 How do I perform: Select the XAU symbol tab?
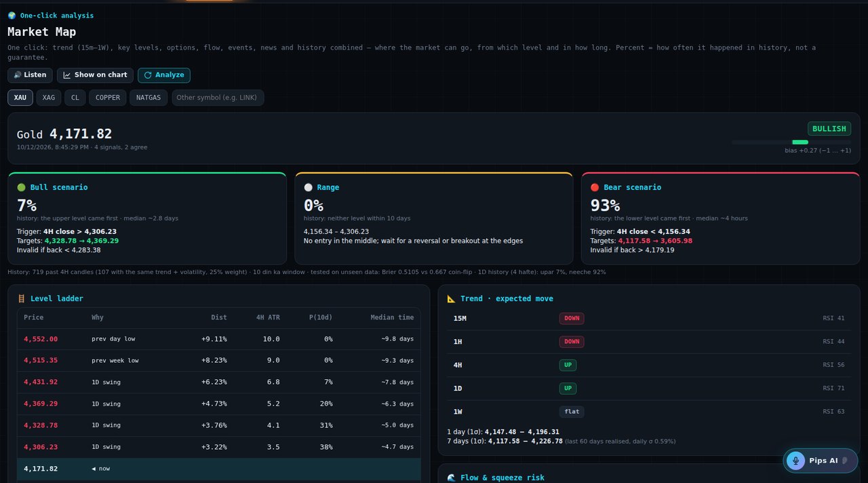(x=20, y=98)
